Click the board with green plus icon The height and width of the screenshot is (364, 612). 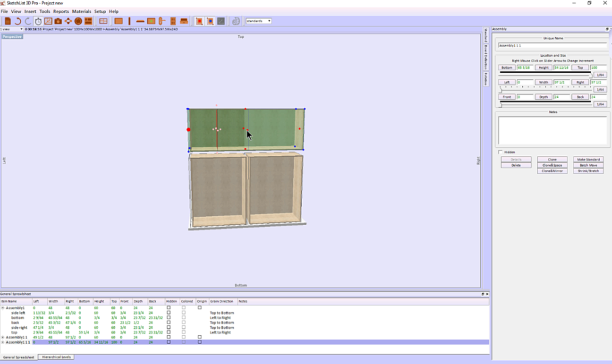pyautogui.click(x=151, y=21)
